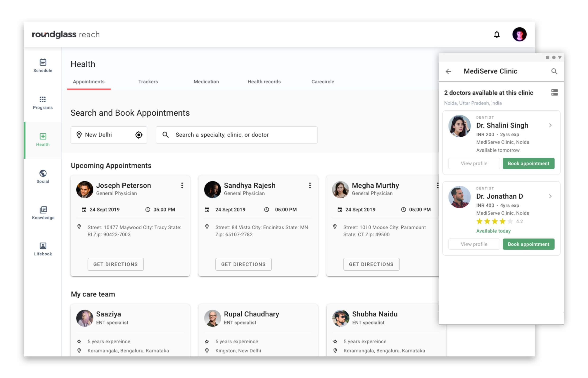
Task: Switch to the Health records tab
Action: 264,82
